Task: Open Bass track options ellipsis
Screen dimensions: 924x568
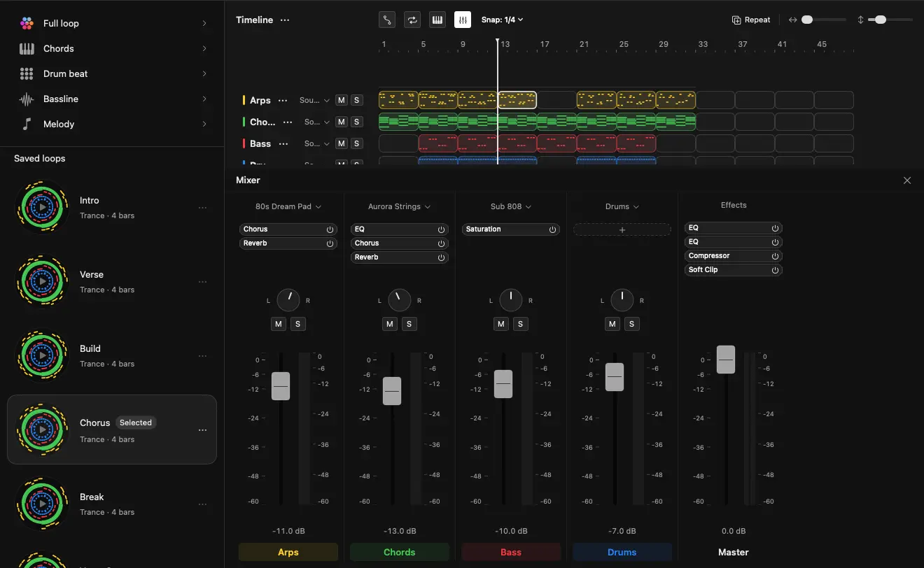Action: [283, 144]
